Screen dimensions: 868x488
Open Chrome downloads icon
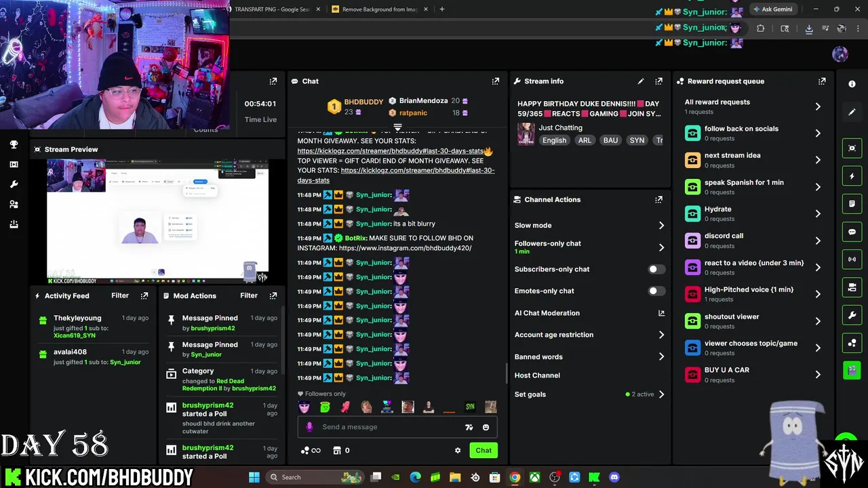click(809, 28)
